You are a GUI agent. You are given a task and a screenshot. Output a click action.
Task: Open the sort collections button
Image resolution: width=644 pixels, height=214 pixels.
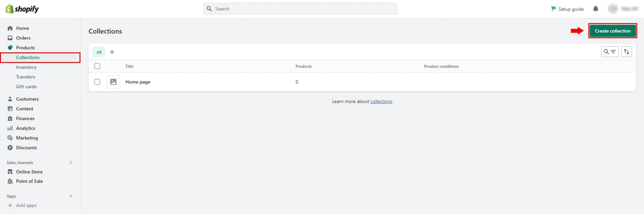(x=626, y=52)
